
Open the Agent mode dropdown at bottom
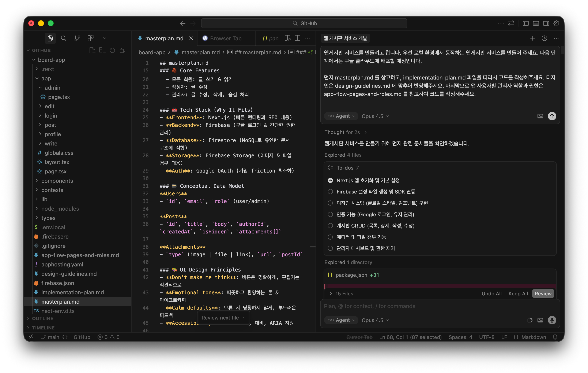[341, 320]
